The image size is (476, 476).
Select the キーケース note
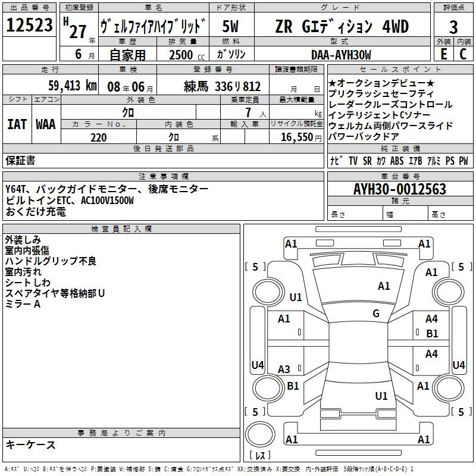tap(31, 444)
